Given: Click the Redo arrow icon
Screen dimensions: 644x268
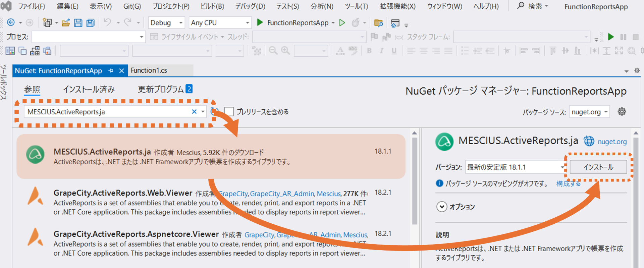Looking at the screenshot, I should (x=127, y=22).
